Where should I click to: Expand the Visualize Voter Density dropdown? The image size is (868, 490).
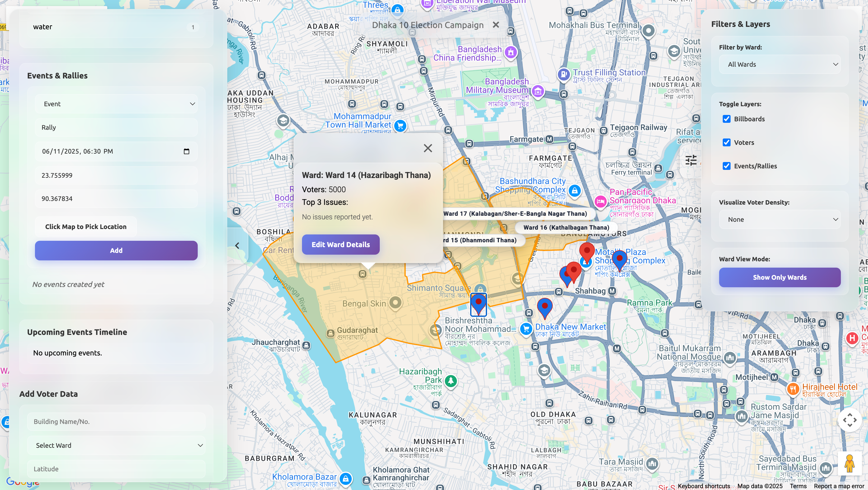(779, 220)
